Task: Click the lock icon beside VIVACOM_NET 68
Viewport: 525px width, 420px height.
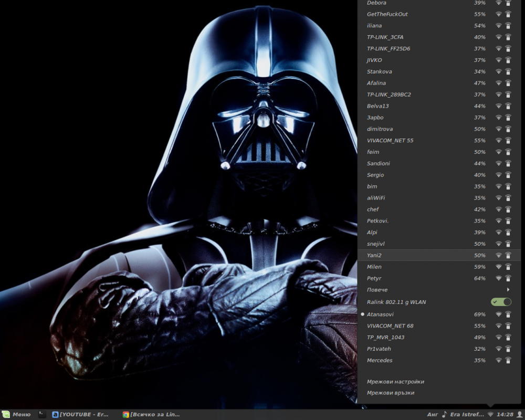Action: tap(508, 325)
